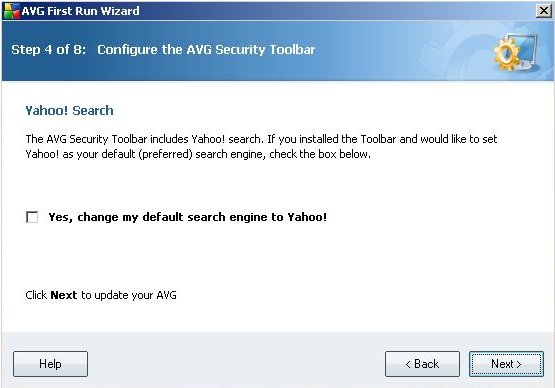Click the gray footer area between Help and Back
The image size is (555, 388).
(x=236, y=364)
